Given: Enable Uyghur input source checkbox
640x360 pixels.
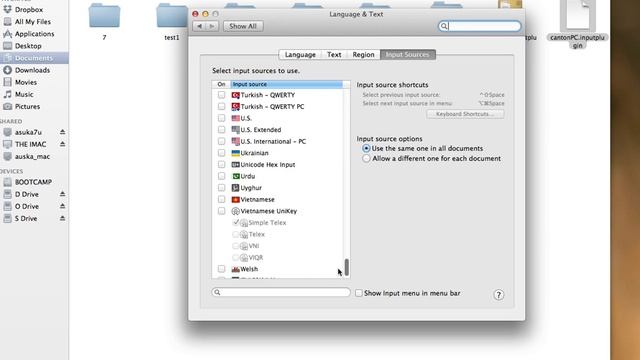Looking at the screenshot, I should click(221, 188).
